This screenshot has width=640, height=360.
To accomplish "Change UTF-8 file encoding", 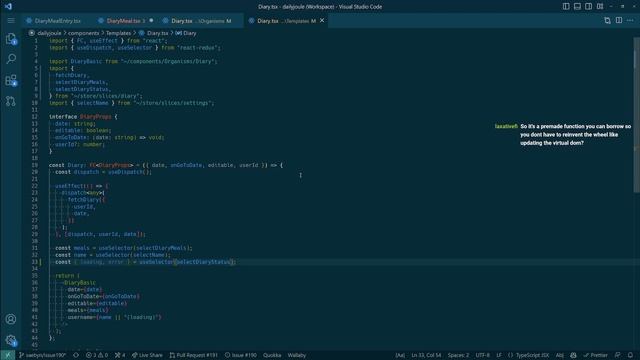I will click(x=482, y=355).
